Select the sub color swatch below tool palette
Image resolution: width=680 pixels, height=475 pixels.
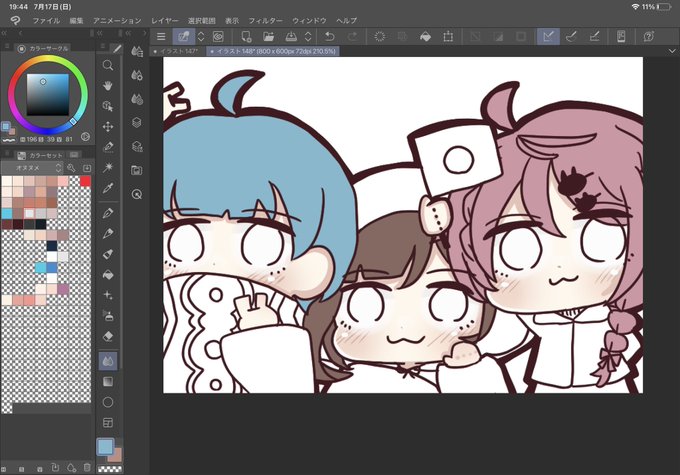click(116, 454)
